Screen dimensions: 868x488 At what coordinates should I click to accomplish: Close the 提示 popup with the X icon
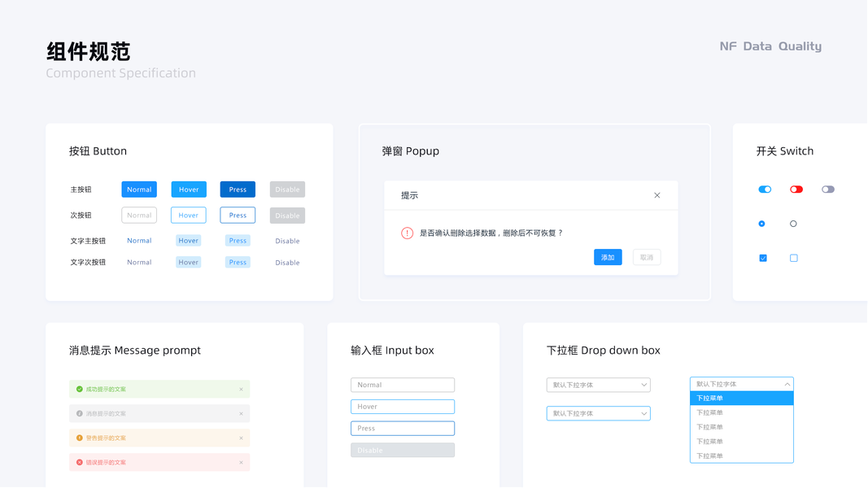click(657, 195)
